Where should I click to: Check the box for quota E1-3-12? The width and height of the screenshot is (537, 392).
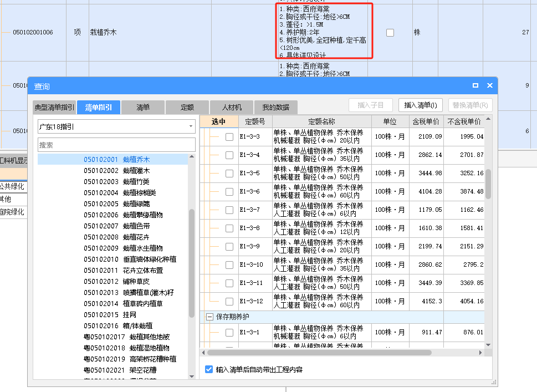(x=229, y=302)
